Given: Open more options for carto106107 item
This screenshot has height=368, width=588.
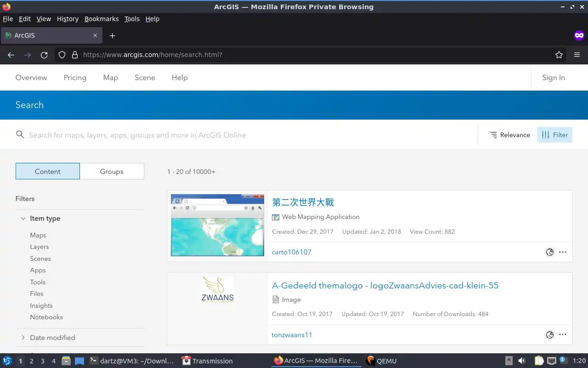Looking at the screenshot, I should coord(563,252).
